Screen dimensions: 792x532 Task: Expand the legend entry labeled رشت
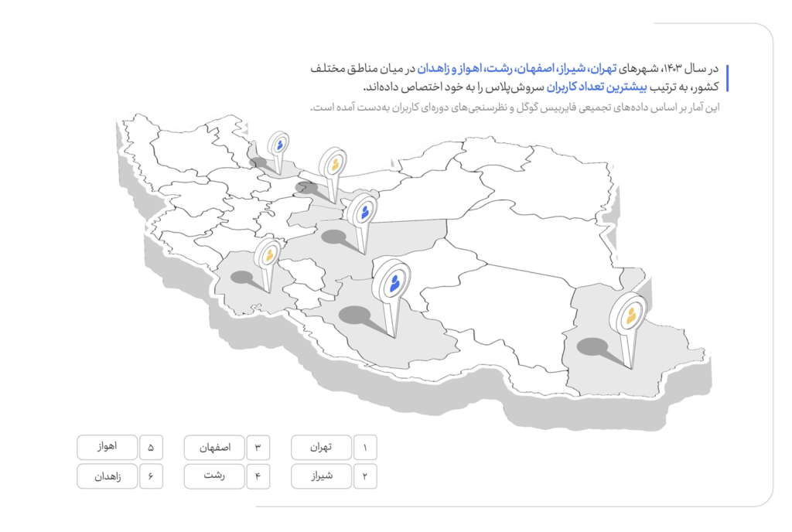pyautogui.click(x=213, y=476)
